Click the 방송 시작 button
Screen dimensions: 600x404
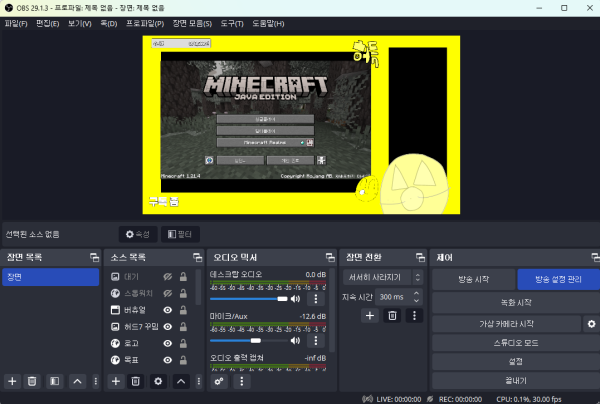coord(472,278)
